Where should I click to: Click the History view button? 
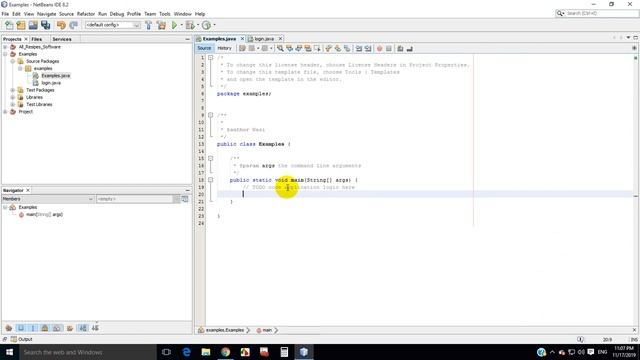pyautogui.click(x=224, y=48)
